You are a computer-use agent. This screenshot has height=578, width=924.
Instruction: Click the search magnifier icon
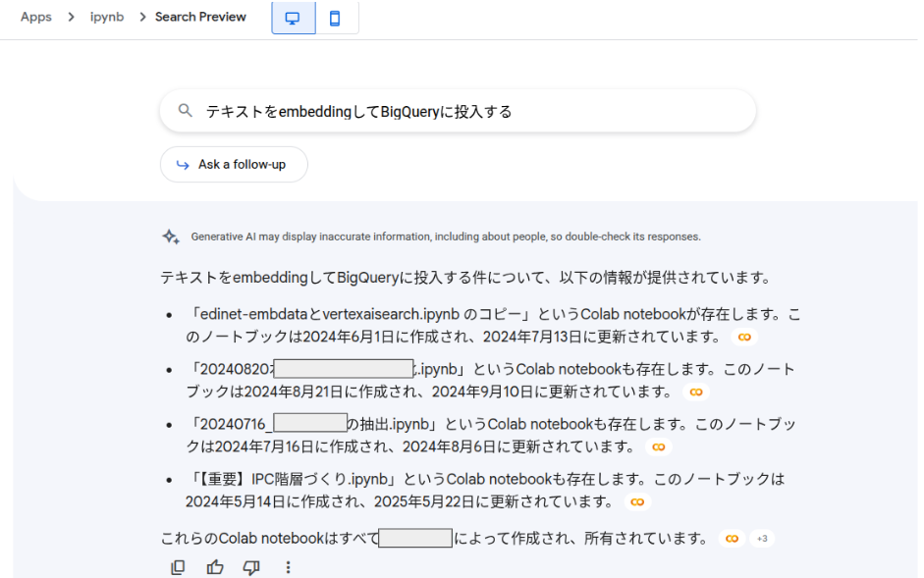[185, 110]
